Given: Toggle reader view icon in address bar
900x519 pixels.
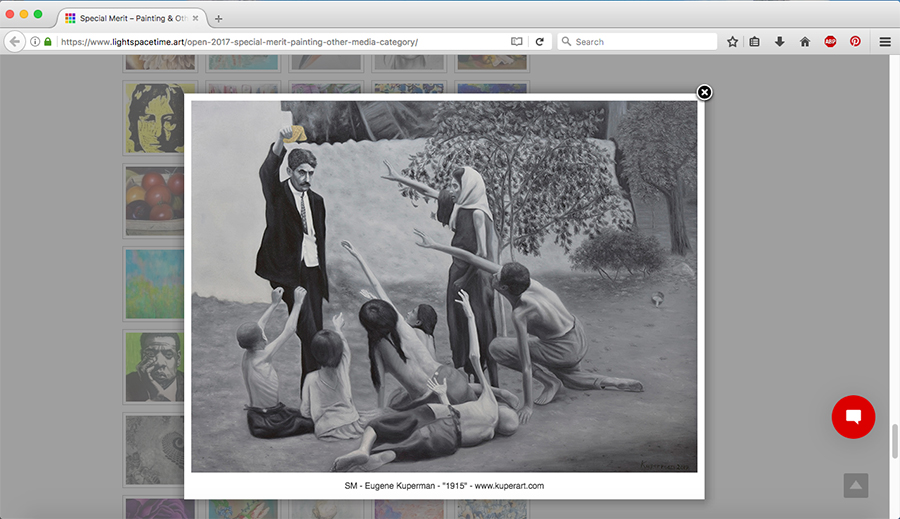Looking at the screenshot, I should point(517,41).
